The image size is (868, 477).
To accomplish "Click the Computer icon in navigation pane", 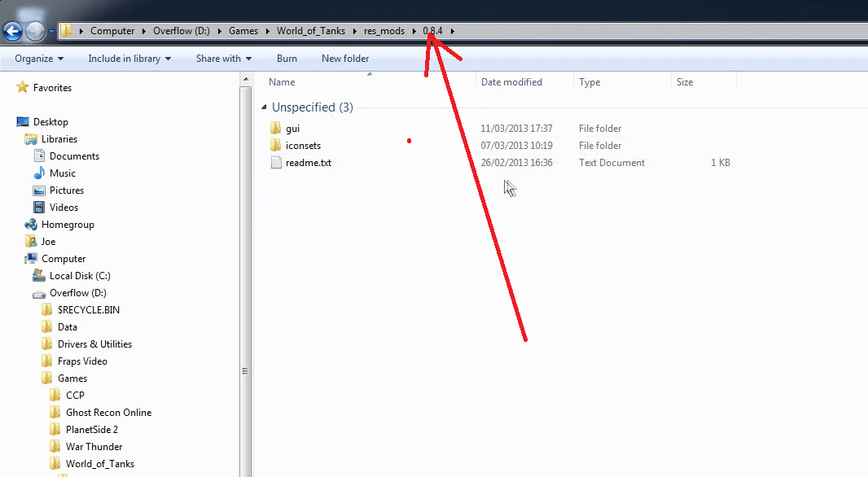I will [31, 258].
